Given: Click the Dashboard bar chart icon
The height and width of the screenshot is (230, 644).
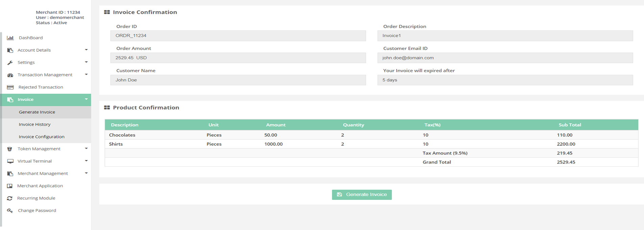Looking at the screenshot, I should (10, 38).
